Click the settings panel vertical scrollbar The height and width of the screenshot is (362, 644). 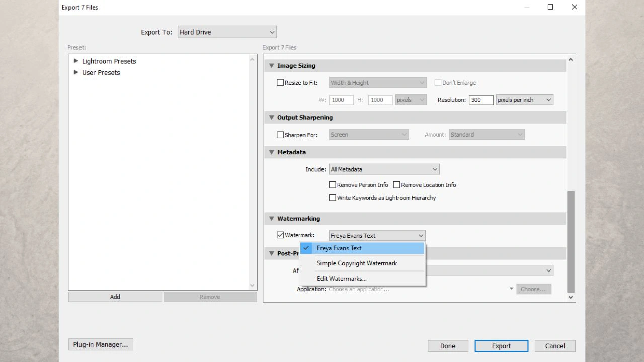pos(571,241)
